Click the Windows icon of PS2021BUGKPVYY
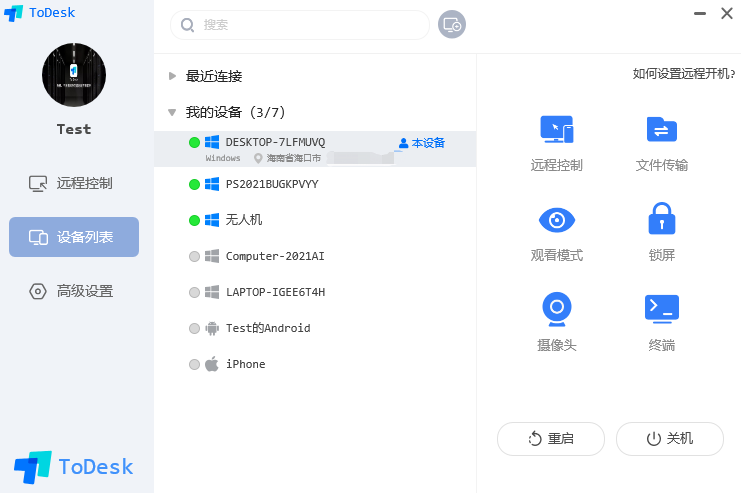This screenshot has width=741, height=493. pos(212,184)
